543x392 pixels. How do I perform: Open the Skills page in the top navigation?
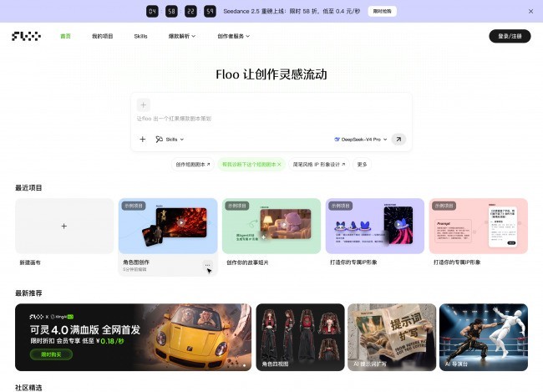coord(140,36)
